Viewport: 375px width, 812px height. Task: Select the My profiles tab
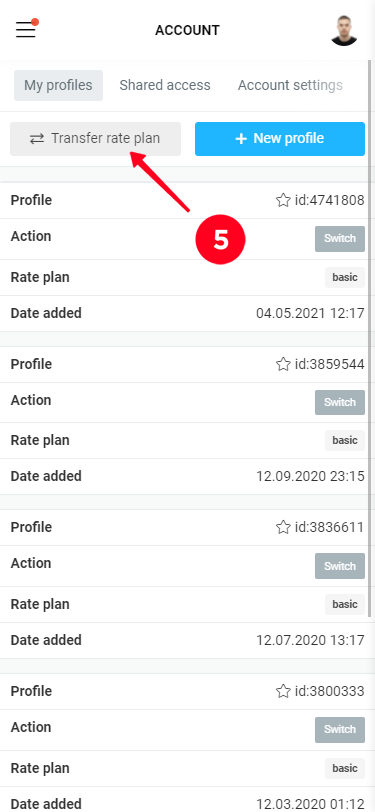58,85
